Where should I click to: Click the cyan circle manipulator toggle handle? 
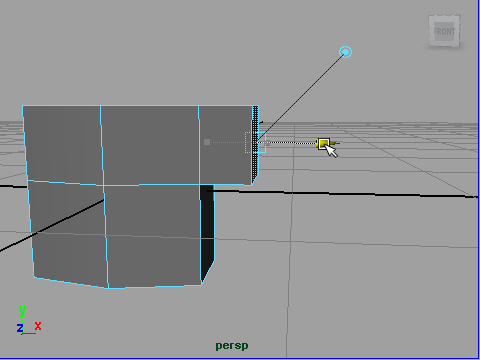click(x=345, y=52)
